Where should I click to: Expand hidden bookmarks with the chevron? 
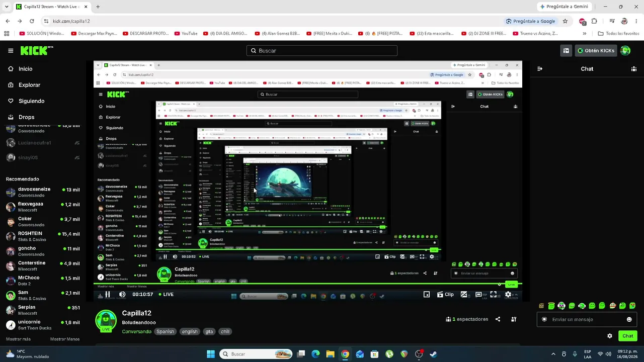tap(584, 34)
